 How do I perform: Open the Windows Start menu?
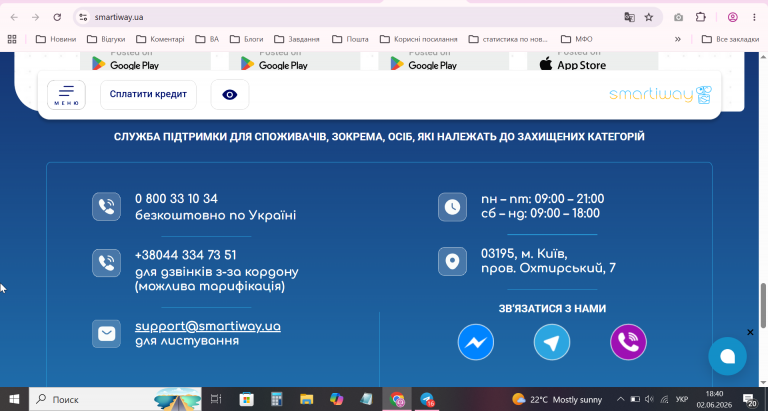tap(14, 399)
